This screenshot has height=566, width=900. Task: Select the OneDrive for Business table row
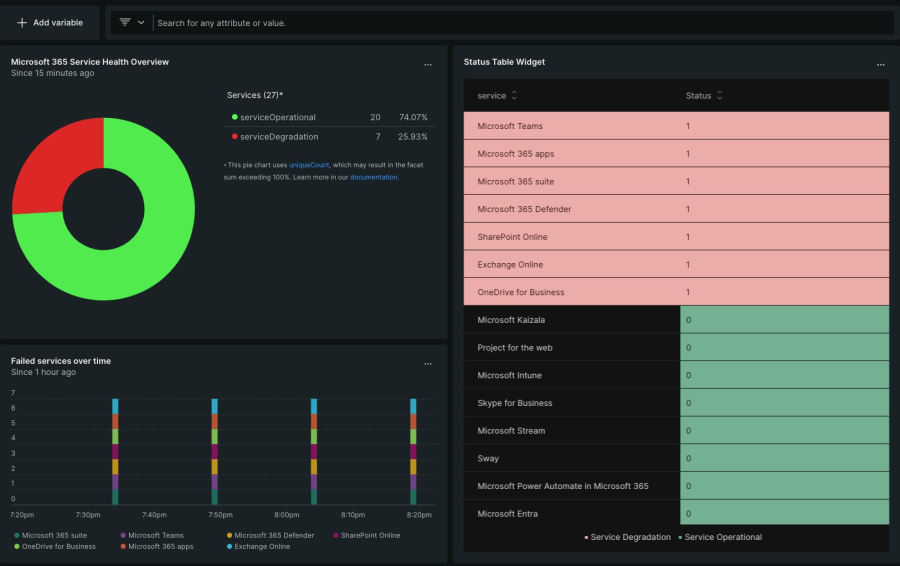(x=676, y=292)
